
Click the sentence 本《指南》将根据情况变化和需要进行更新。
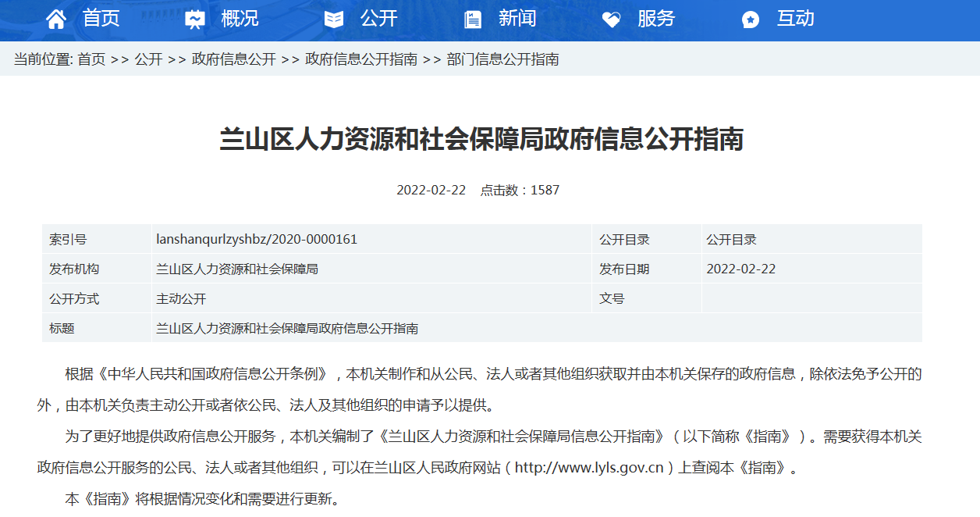tap(203, 499)
